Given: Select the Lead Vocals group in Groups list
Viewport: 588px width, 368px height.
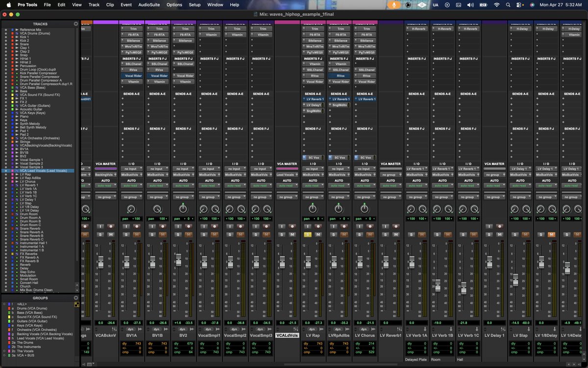Looking at the screenshot, I should pyautogui.click(x=40, y=339).
